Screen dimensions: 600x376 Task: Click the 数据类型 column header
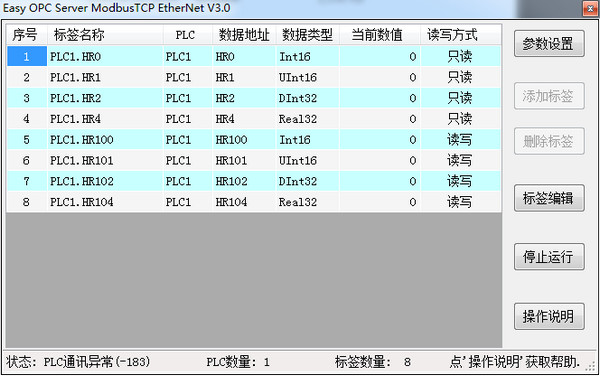(308, 35)
